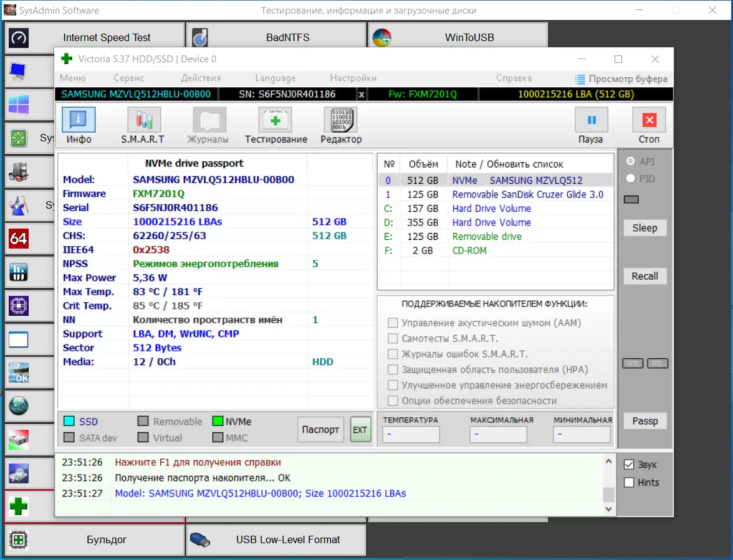Select the F: CD-ROM row
The image size is (733, 560).
click(496, 250)
